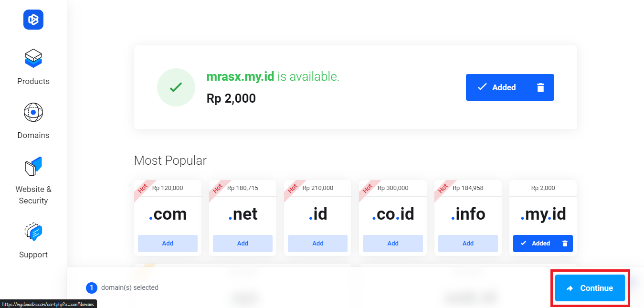Viewport: 644px width, 308px height.
Task: Click the Website & Security menu label
Action: click(33, 195)
